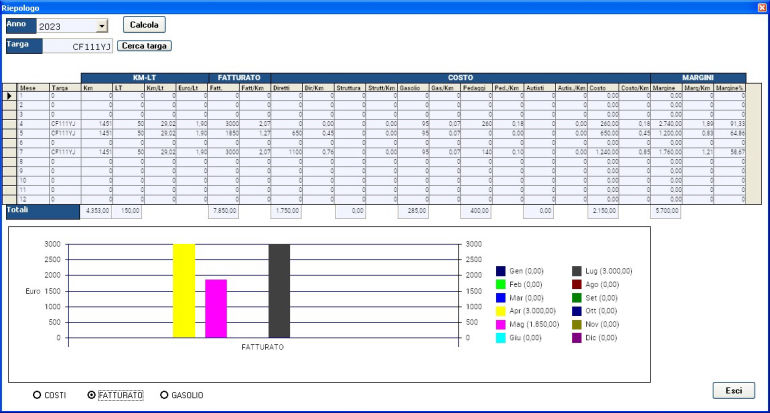
Task: Click the total margine field 5.700,00
Action: tap(666, 211)
